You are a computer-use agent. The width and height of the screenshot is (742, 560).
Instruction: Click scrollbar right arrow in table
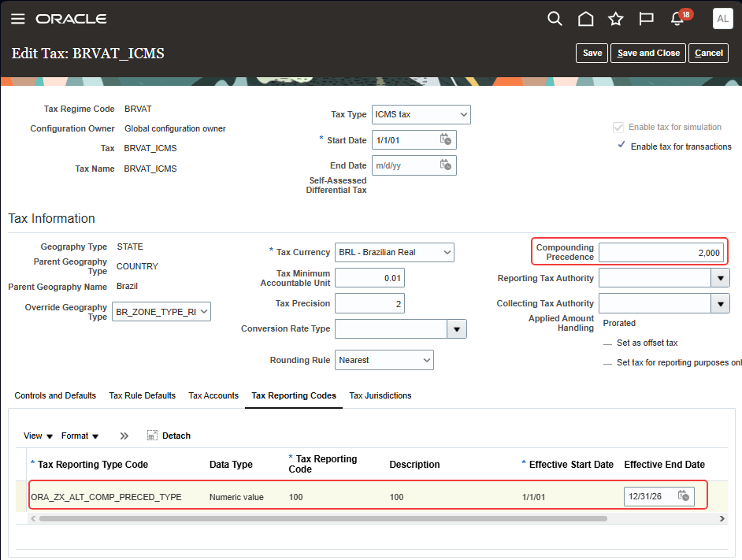[x=722, y=519]
